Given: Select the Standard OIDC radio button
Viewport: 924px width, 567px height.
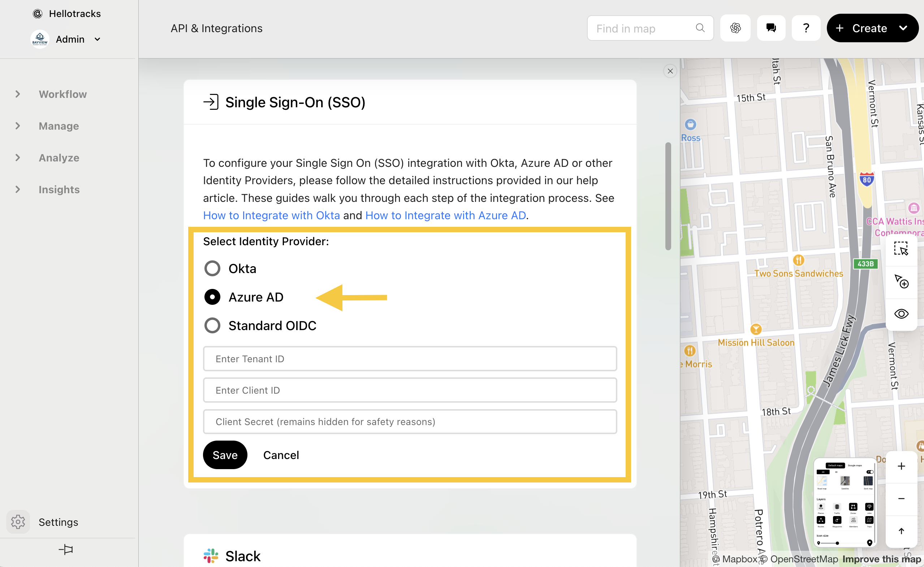Looking at the screenshot, I should click(x=212, y=325).
